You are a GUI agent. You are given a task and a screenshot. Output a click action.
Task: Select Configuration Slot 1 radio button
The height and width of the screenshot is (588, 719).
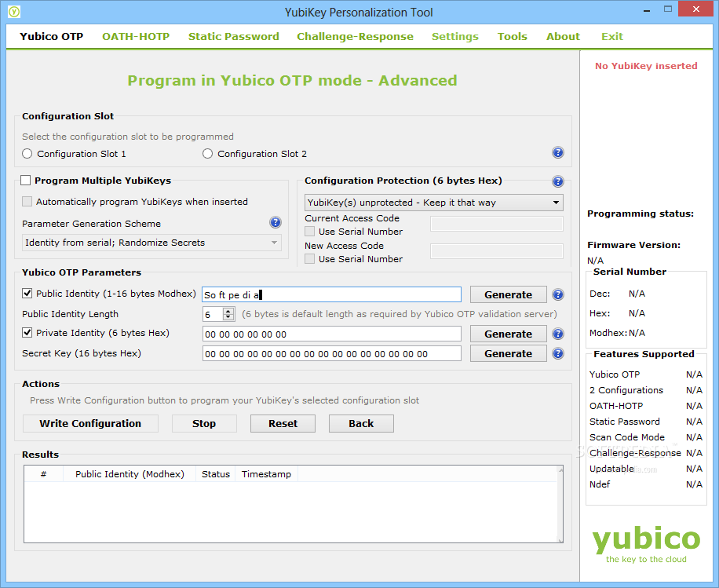[x=27, y=154]
